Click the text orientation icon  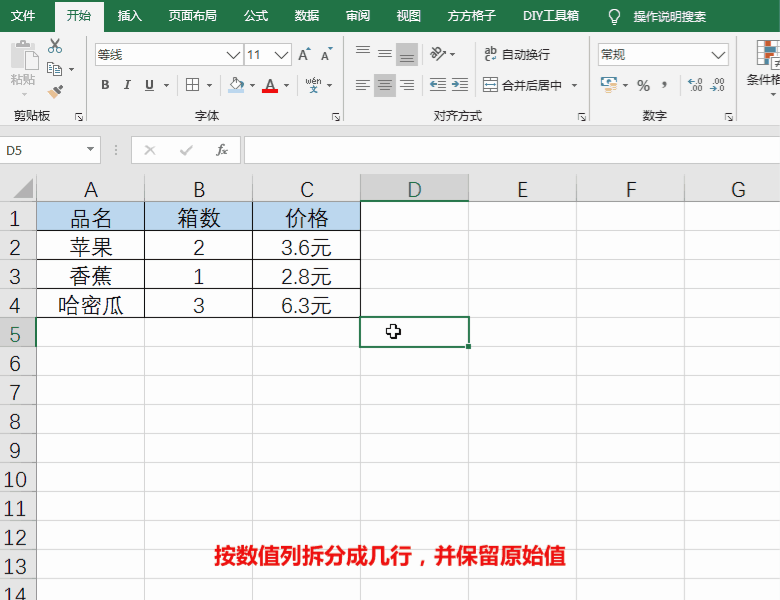tap(438, 54)
